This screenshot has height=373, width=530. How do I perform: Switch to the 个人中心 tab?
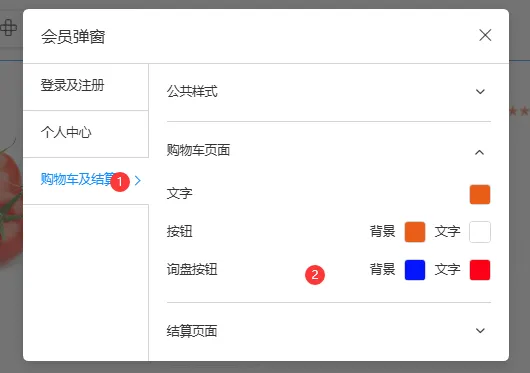(x=86, y=134)
